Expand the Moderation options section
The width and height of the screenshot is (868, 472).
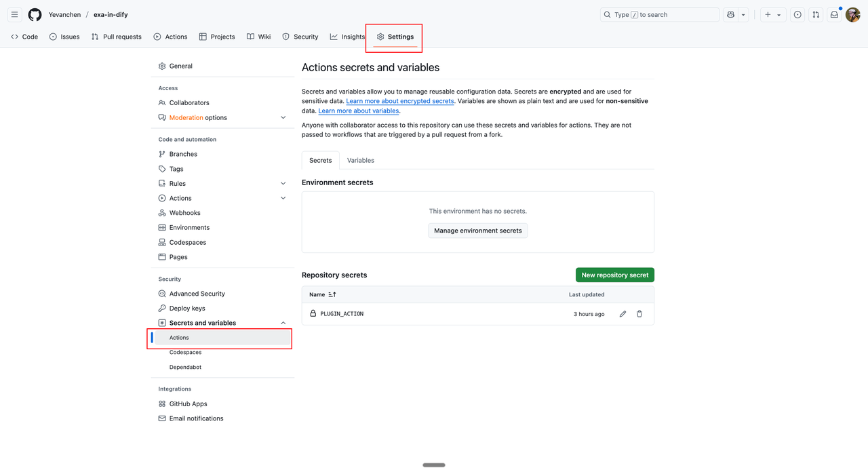pos(283,117)
